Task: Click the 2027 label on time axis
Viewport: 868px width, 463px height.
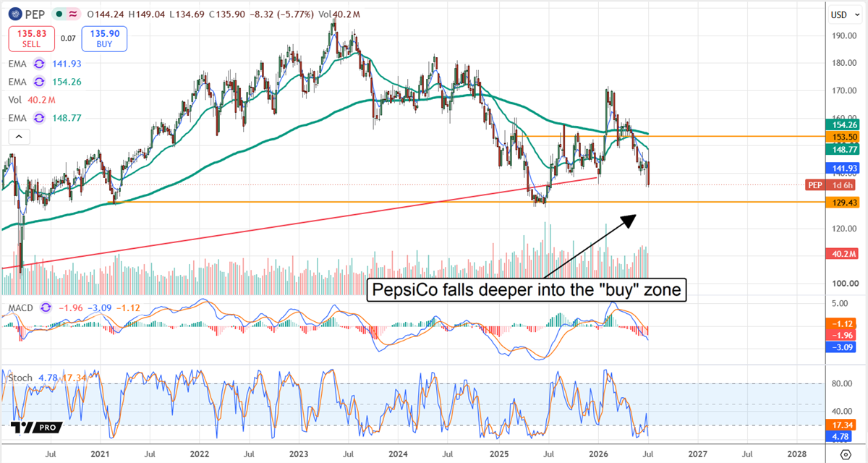Action: click(x=697, y=454)
